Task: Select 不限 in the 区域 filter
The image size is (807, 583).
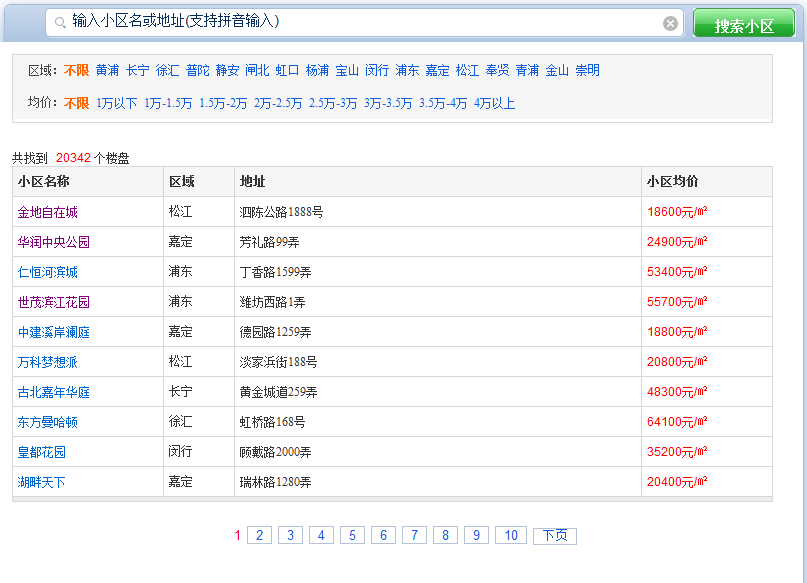Action: point(76,70)
